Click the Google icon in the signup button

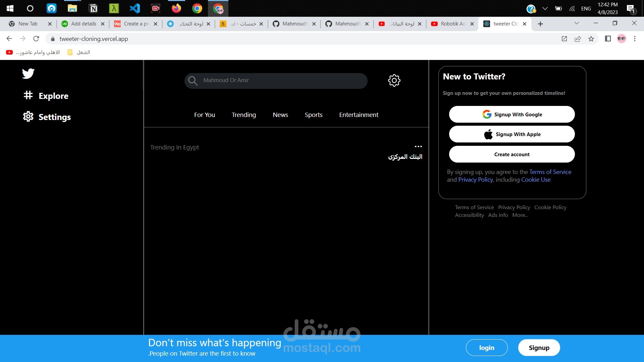486,114
